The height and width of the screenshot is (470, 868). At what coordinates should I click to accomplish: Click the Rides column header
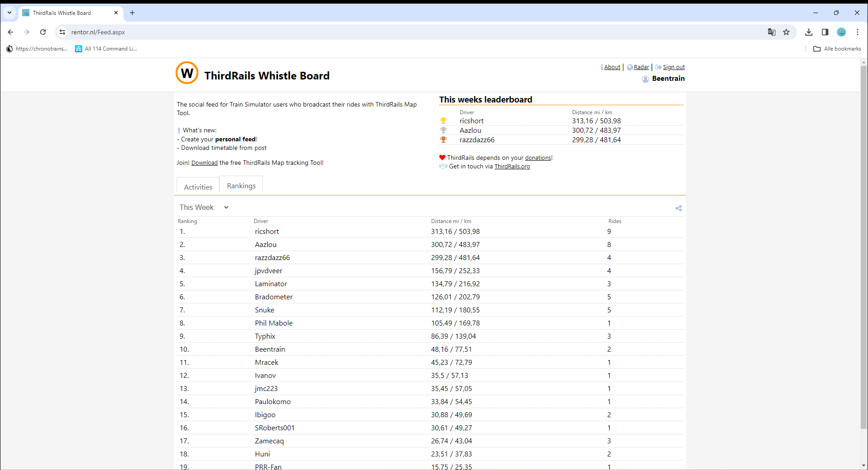tap(615, 221)
